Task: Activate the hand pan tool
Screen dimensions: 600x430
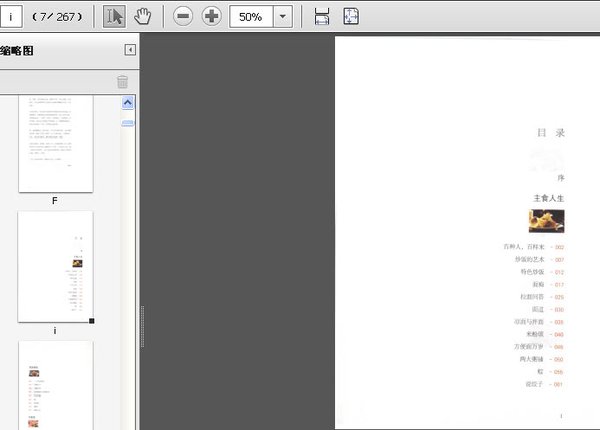Action: (142, 16)
